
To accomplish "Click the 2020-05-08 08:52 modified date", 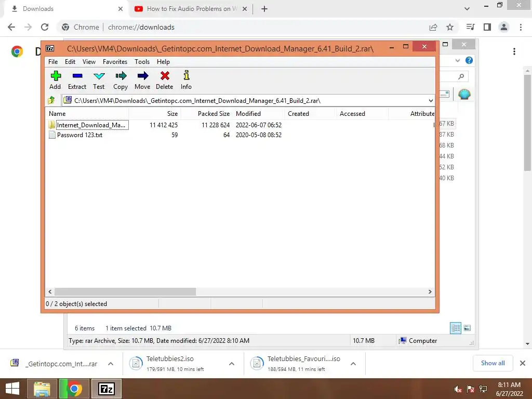I will [x=259, y=135].
